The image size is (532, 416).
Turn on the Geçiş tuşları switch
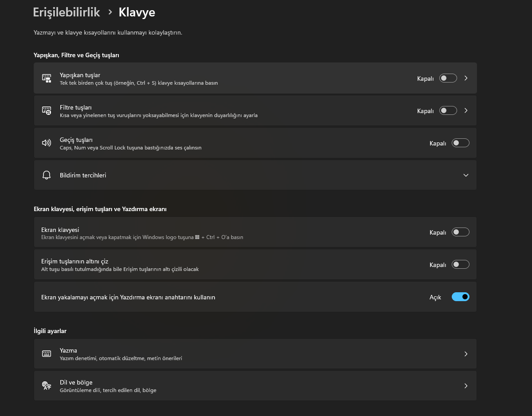point(460,143)
